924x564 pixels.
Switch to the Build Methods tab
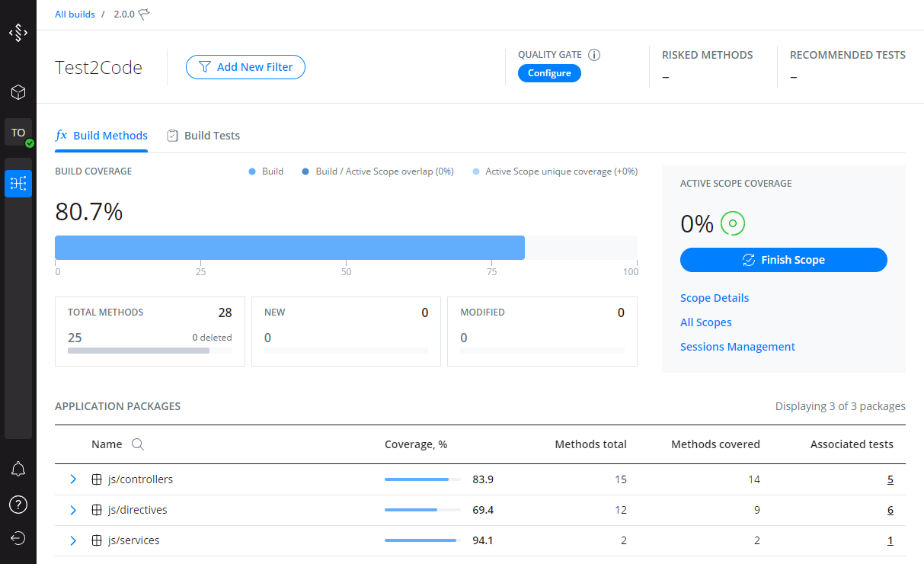click(101, 136)
